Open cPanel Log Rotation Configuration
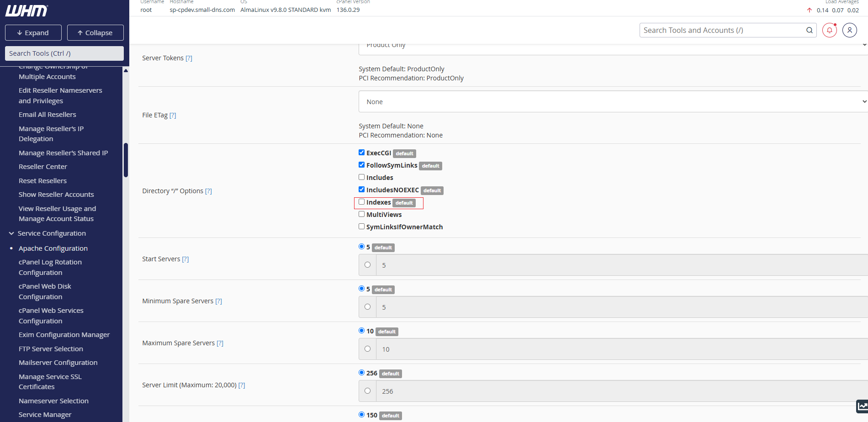Screen dimensions: 868x422 [x=50, y=267]
